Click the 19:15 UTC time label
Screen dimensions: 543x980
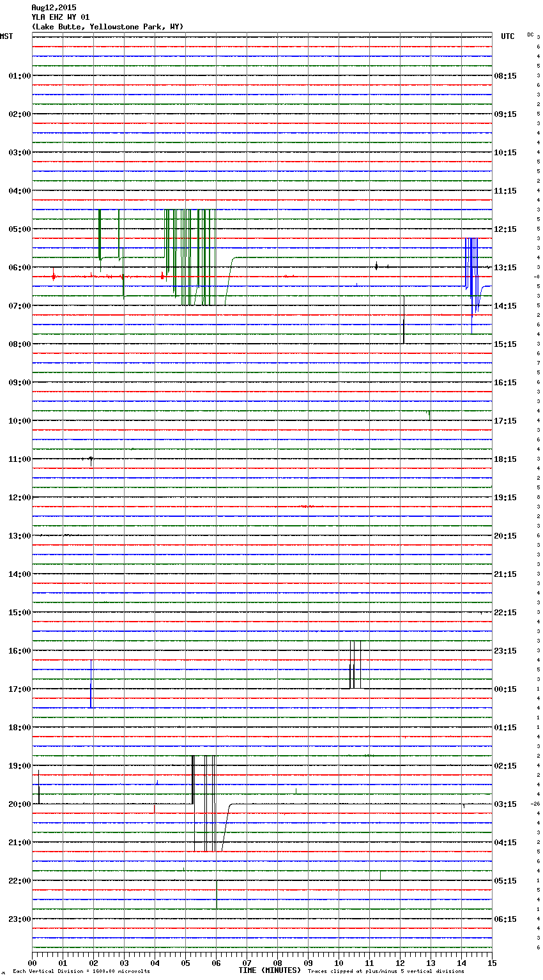[505, 498]
